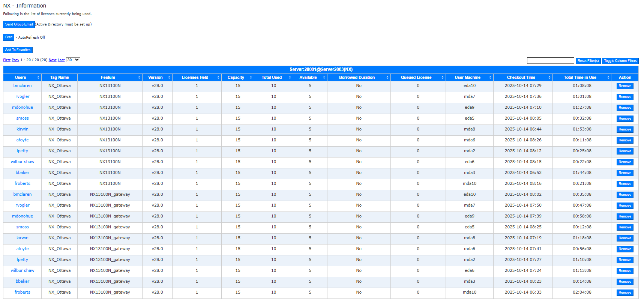644x300 pixels.
Task: Remove mdonohue's license from 07:10
Action: 625,108
